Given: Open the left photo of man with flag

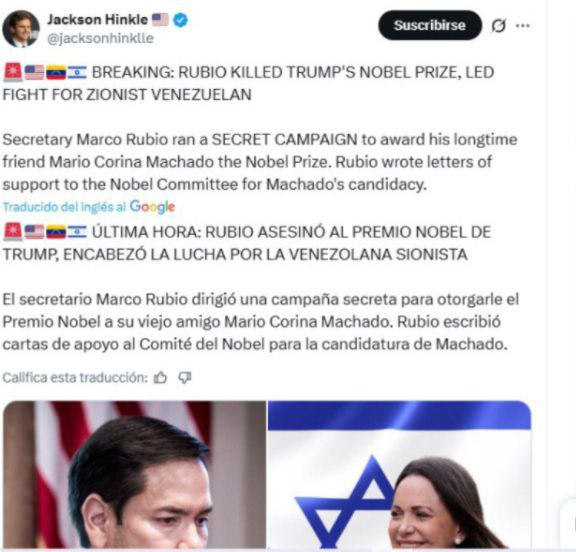Looking at the screenshot, I should [x=134, y=475].
